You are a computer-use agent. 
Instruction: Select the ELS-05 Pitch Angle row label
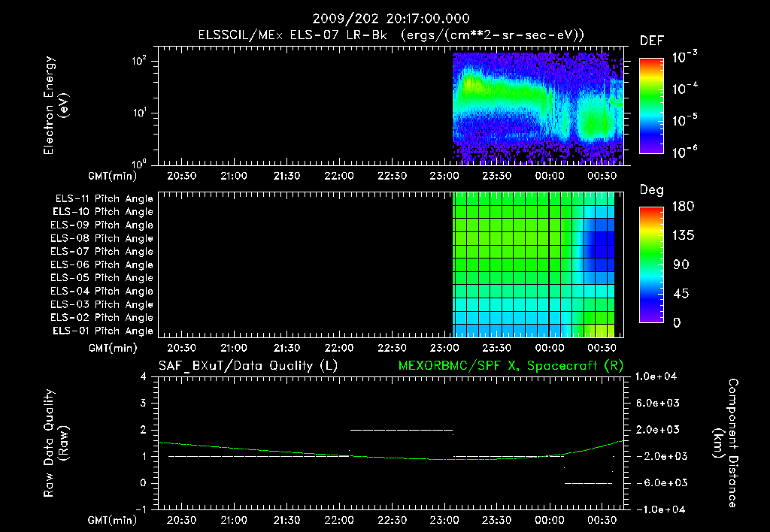point(102,278)
